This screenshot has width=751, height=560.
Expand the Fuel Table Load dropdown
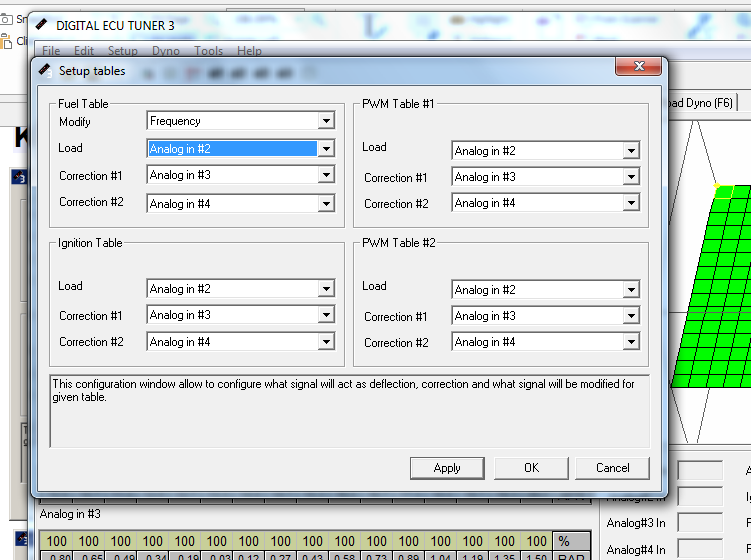[326, 149]
